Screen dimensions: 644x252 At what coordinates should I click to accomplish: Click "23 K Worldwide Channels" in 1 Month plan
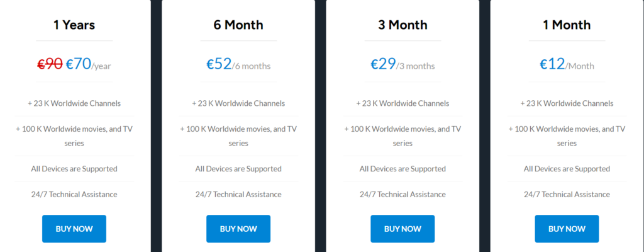click(x=567, y=103)
